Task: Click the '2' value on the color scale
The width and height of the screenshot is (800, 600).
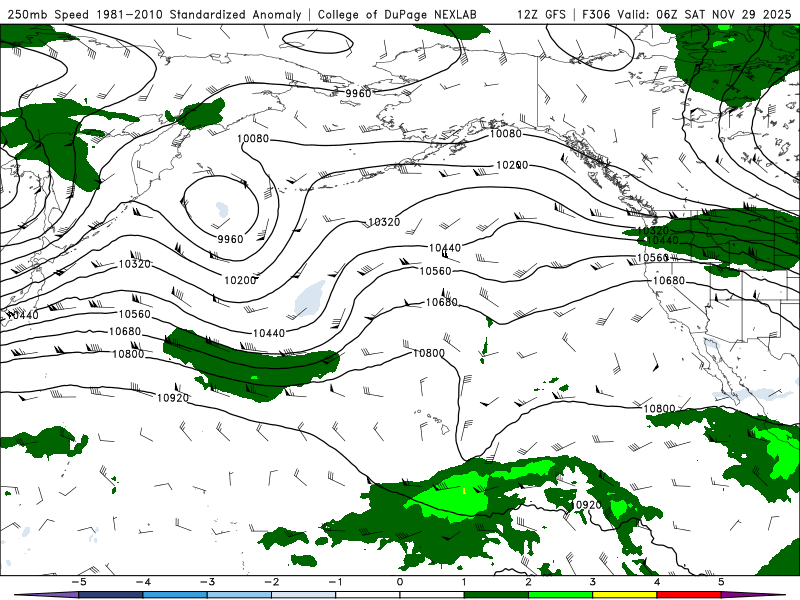Action: pos(528,582)
